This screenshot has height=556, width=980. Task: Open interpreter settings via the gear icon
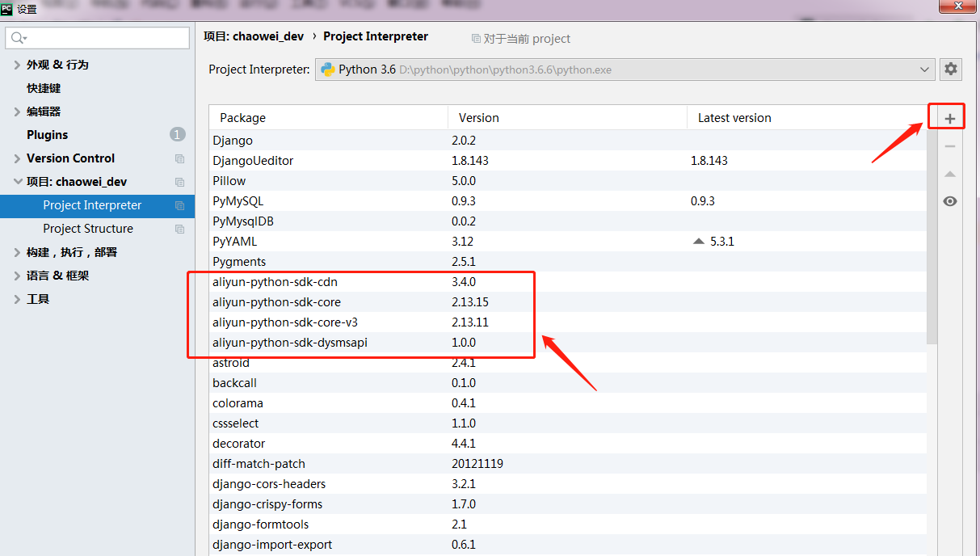point(950,69)
